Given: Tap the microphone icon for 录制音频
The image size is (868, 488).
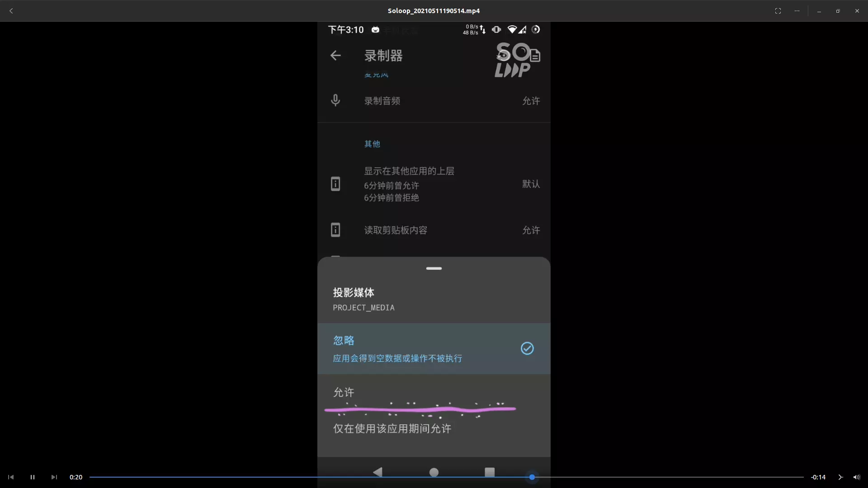Looking at the screenshot, I should coord(335,100).
